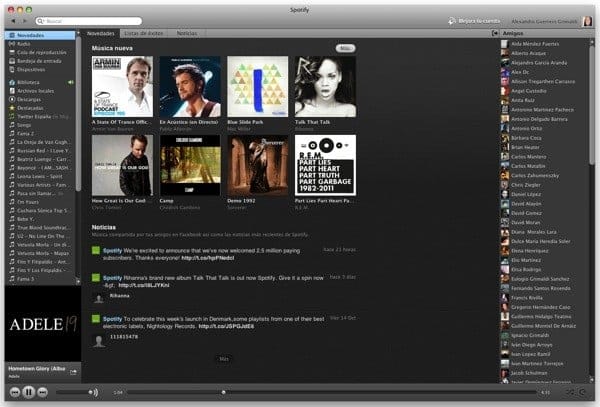Image resolution: width=600 pixels, height=407 pixels.
Task: Click the sidebar scroll up arrow
Action: click(x=78, y=34)
